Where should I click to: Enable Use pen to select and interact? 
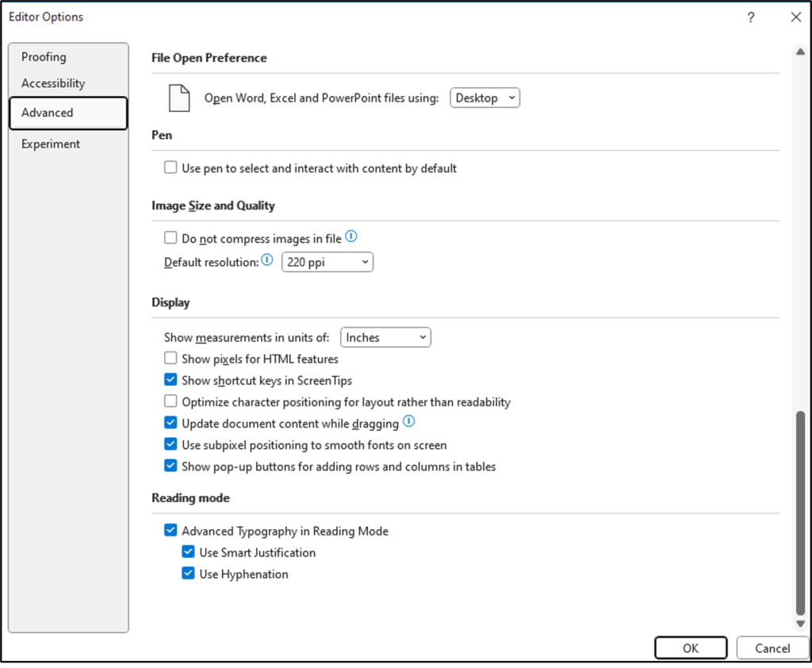[170, 168]
